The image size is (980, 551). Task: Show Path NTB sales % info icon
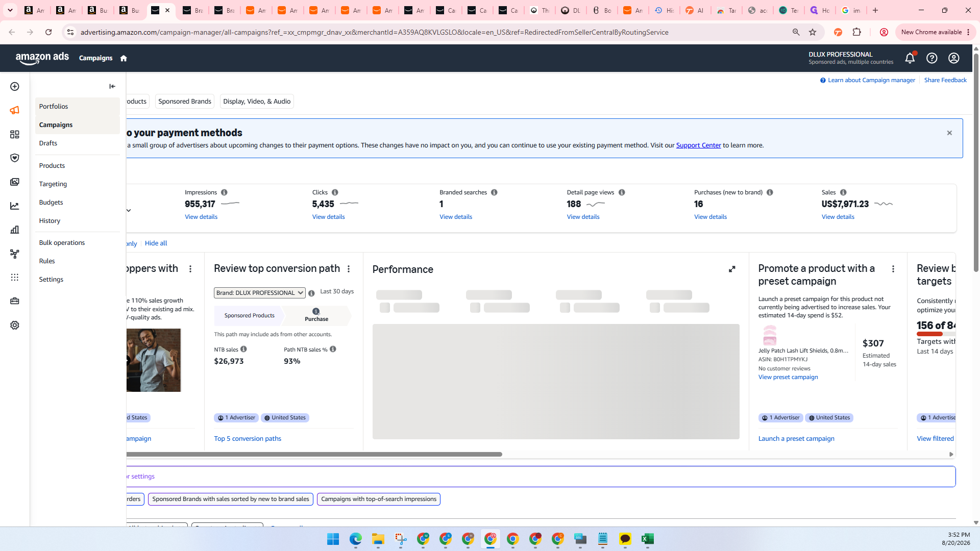click(x=333, y=349)
